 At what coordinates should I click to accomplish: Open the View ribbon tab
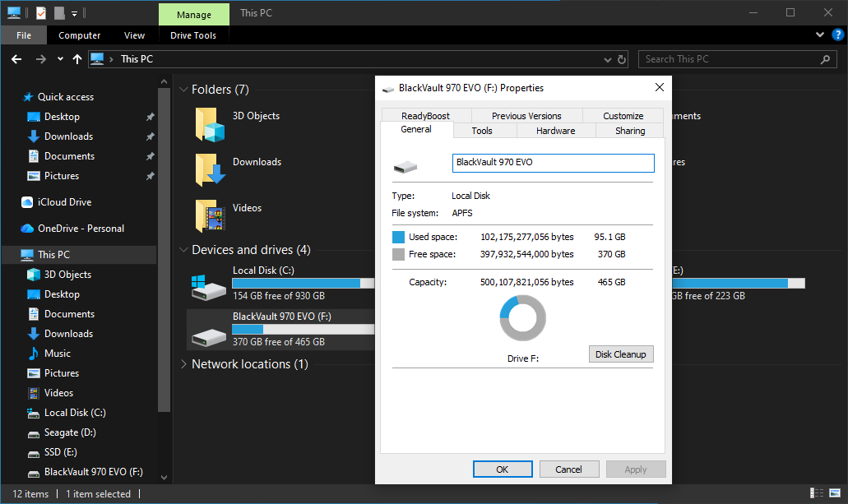click(x=134, y=35)
